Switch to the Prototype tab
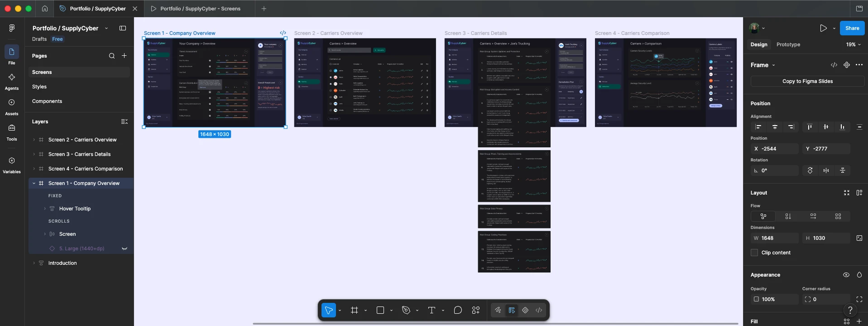The image size is (868, 326). [788, 44]
